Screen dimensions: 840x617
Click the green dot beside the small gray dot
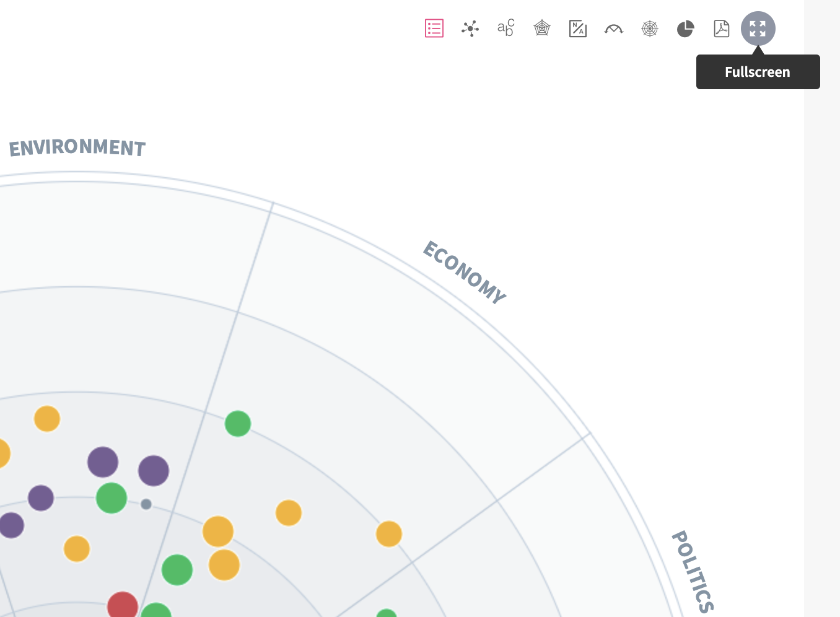[x=112, y=498]
